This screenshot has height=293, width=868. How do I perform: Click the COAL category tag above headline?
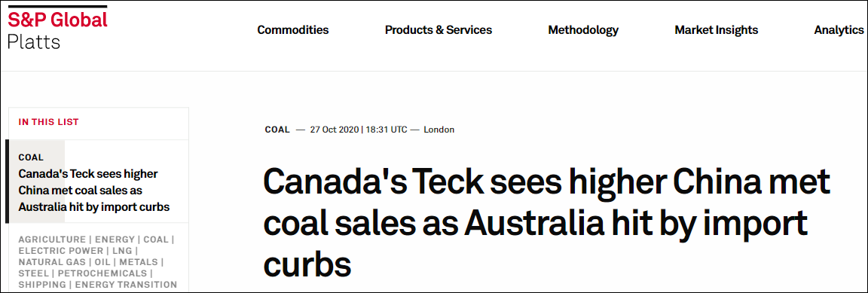[x=277, y=130]
